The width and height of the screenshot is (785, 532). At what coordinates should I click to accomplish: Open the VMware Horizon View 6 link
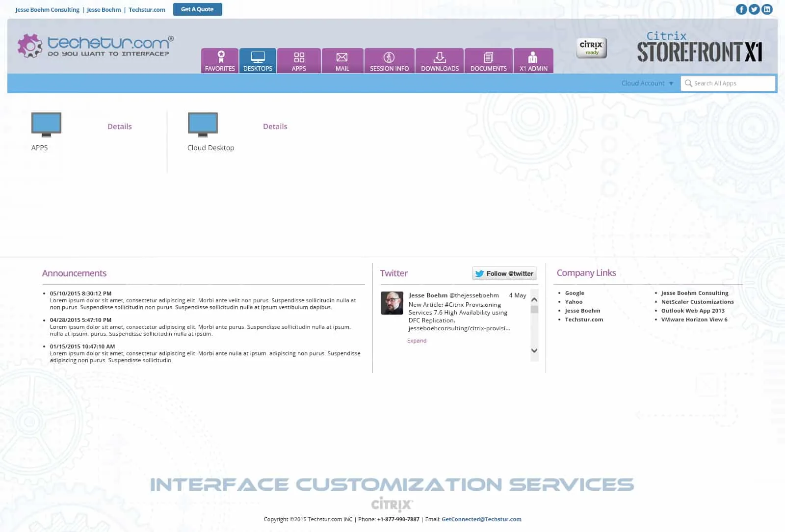694,319
